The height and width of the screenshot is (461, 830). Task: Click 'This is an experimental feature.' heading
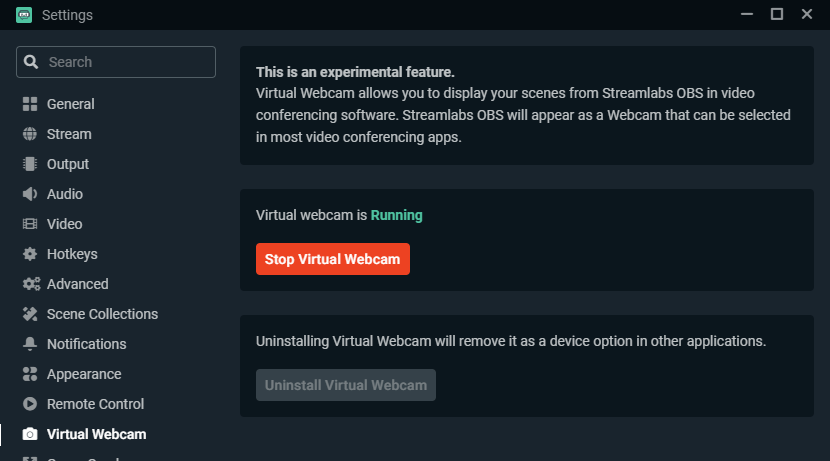coord(355,72)
